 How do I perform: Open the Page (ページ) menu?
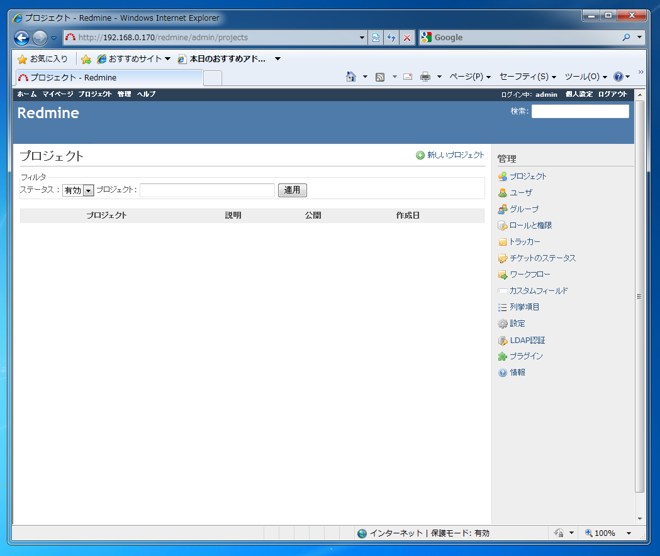pyautogui.click(x=470, y=77)
